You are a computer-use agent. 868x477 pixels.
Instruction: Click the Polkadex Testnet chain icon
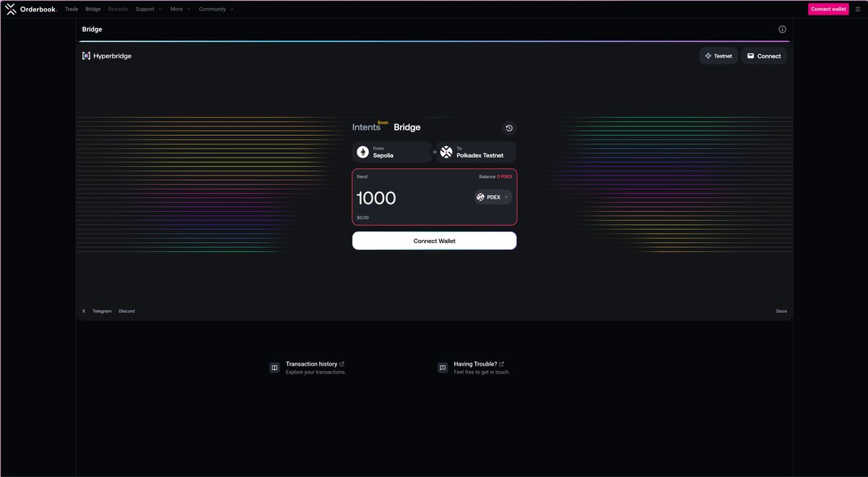pyautogui.click(x=446, y=152)
